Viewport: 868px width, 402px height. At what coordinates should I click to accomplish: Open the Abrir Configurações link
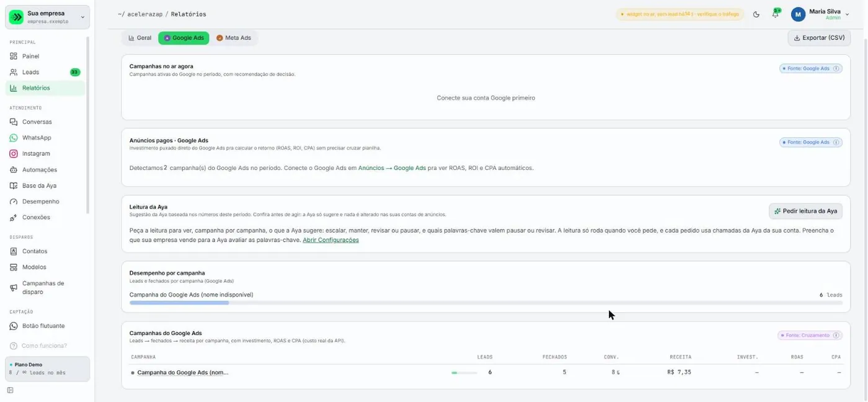pyautogui.click(x=330, y=240)
